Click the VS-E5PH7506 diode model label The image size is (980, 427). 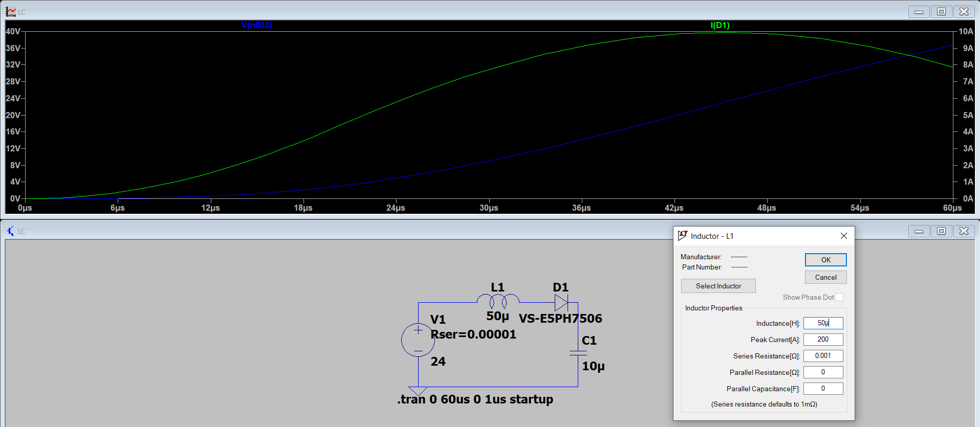point(560,319)
